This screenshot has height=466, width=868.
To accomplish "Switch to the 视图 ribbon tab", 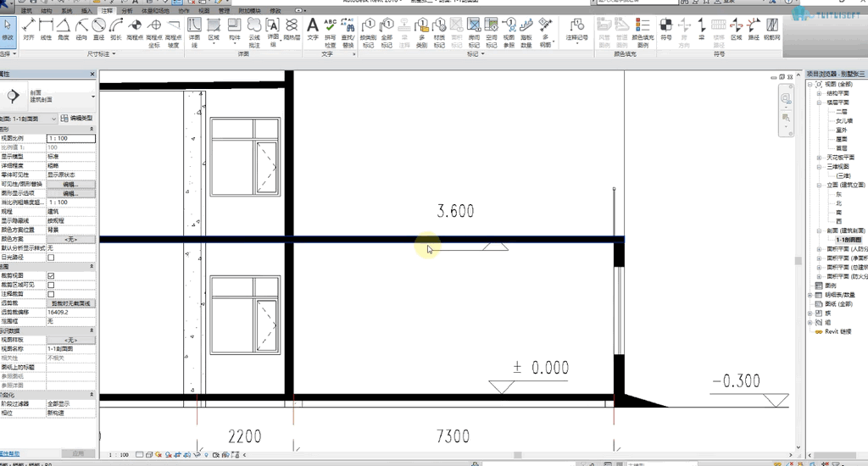I will click(x=204, y=10).
